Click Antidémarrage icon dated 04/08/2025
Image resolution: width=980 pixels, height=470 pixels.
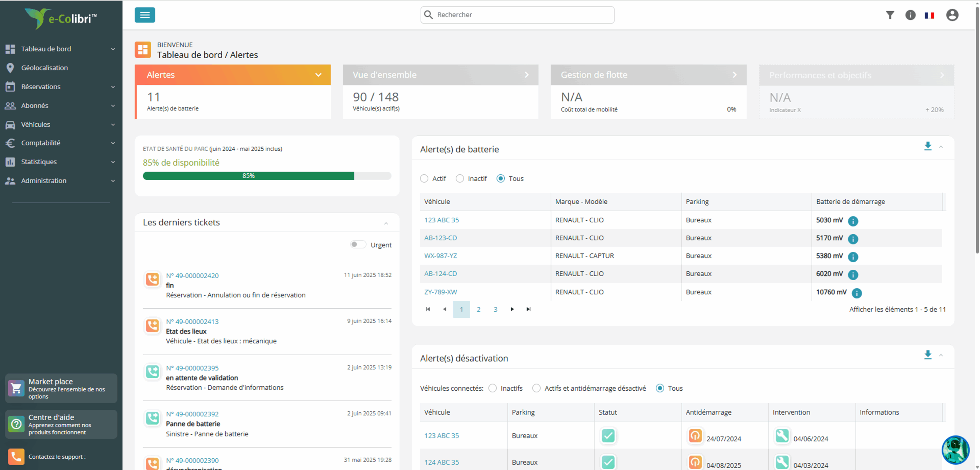(x=695, y=462)
